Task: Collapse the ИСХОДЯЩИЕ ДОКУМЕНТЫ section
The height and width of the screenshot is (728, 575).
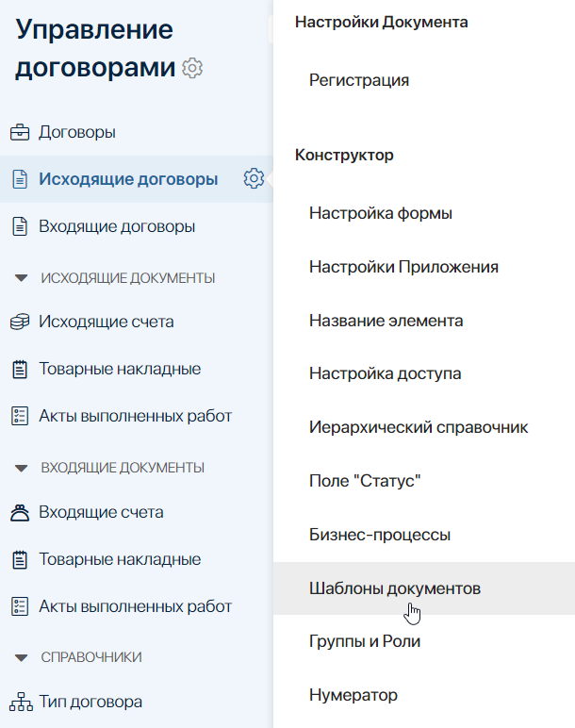Action: click(x=22, y=278)
